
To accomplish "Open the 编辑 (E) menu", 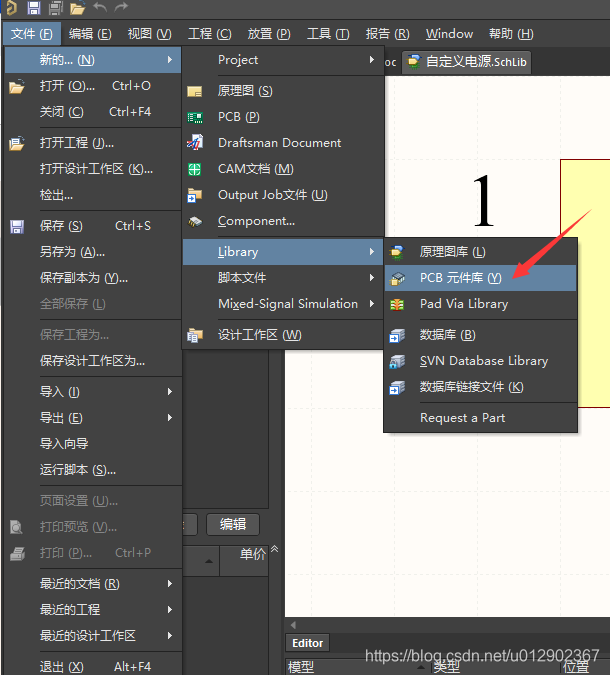I will (90, 34).
